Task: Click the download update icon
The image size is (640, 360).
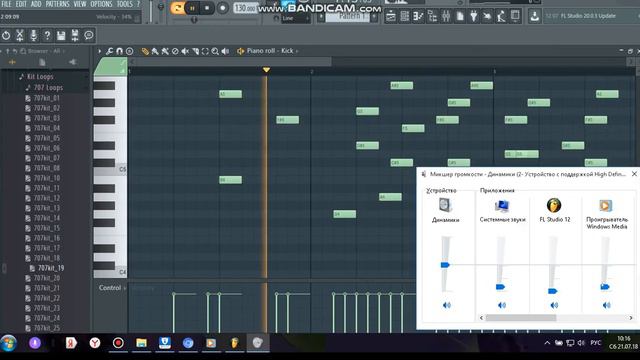Action: (x=535, y=16)
